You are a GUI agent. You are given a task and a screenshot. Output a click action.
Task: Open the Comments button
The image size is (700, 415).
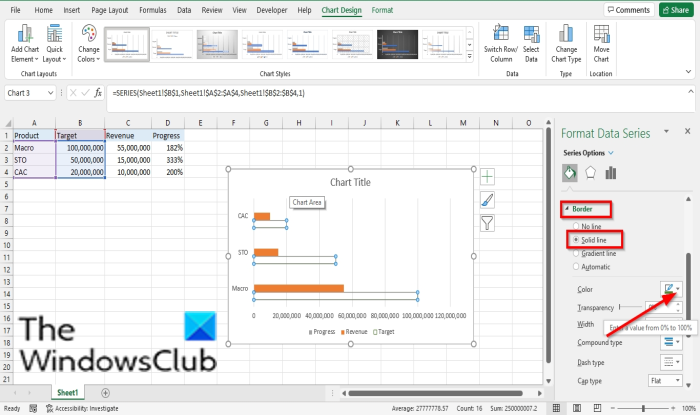point(629,10)
